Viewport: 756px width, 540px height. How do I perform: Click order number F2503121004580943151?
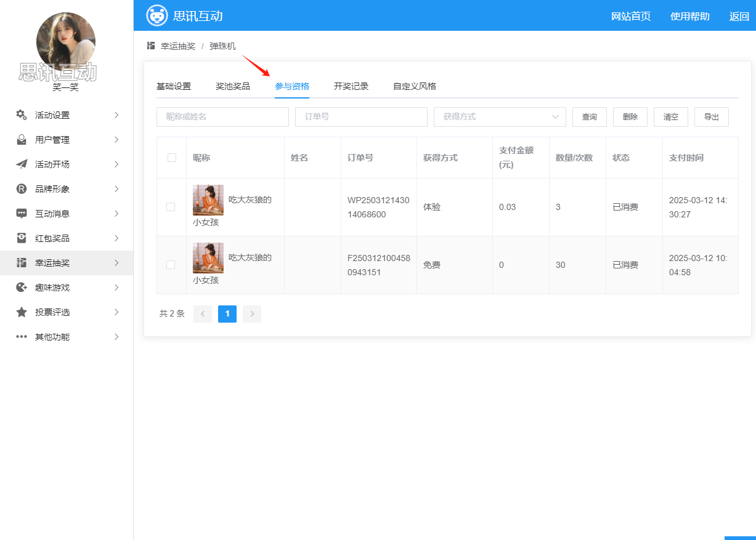coord(378,265)
